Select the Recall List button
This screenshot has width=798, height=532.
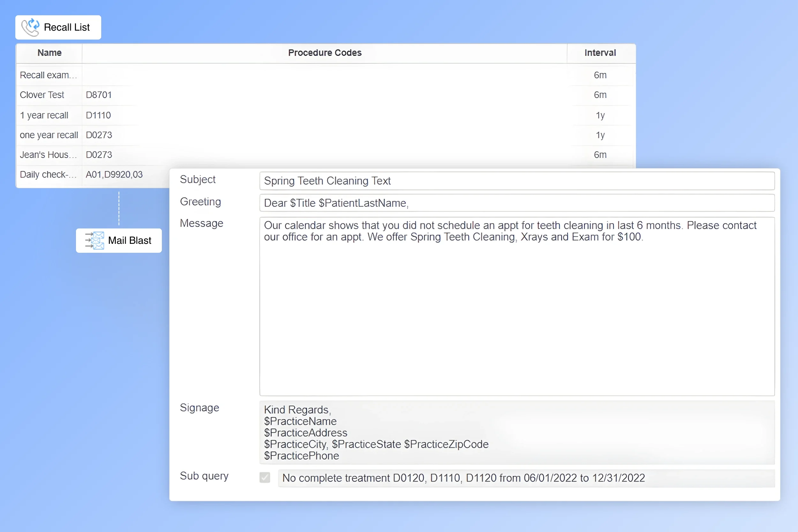[x=58, y=27]
